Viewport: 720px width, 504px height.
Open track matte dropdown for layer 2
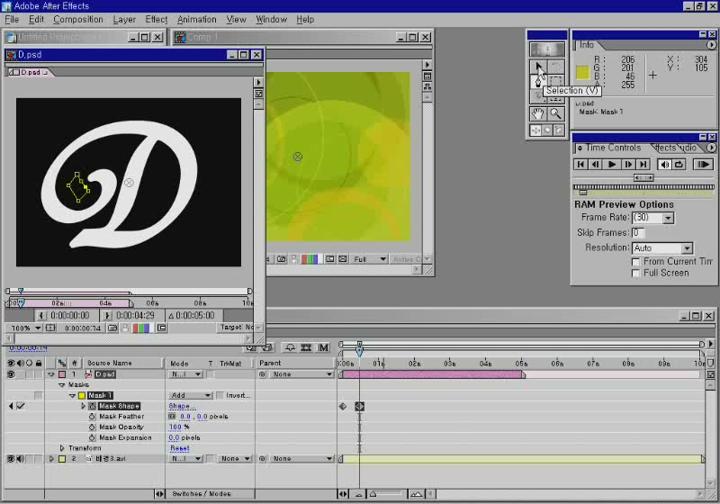234,459
